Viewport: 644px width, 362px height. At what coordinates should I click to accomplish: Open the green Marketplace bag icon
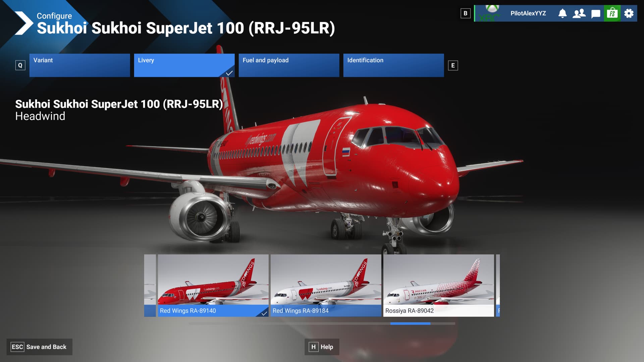pyautogui.click(x=612, y=13)
